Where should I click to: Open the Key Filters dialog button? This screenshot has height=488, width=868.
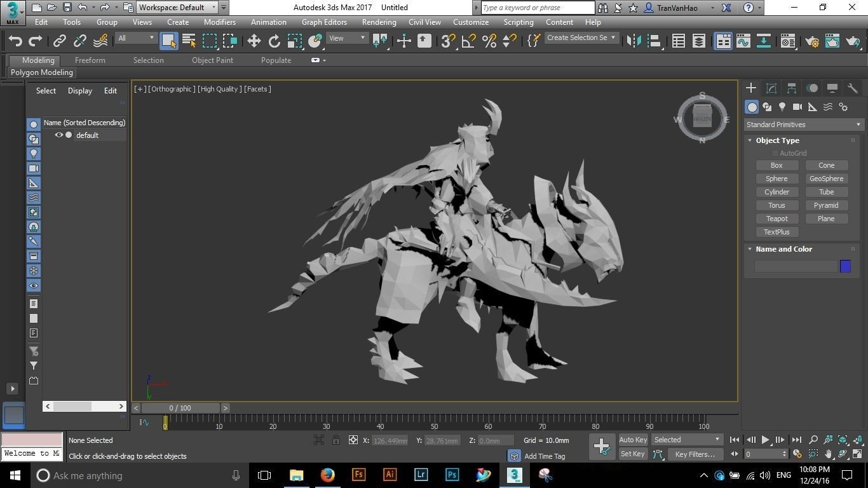tap(695, 454)
